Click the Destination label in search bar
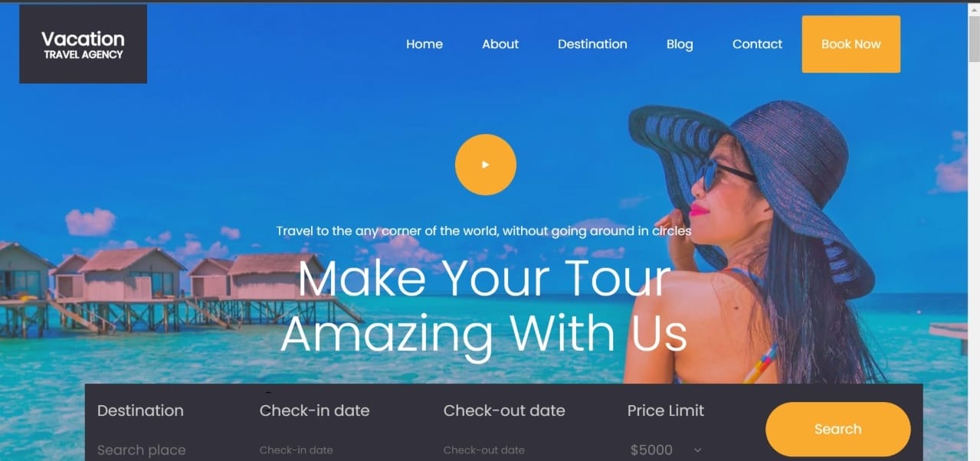The image size is (980, 461). click(140, 410)
